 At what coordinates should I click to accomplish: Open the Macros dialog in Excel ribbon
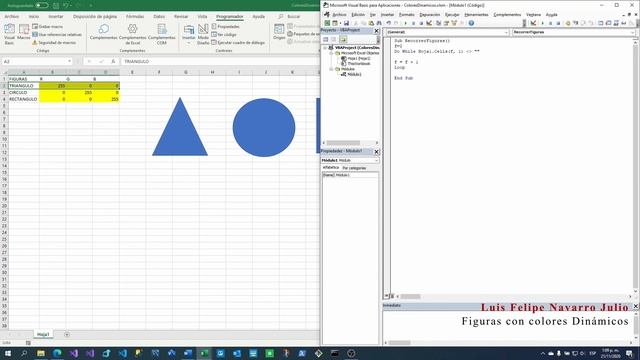[x=24, y=33]
